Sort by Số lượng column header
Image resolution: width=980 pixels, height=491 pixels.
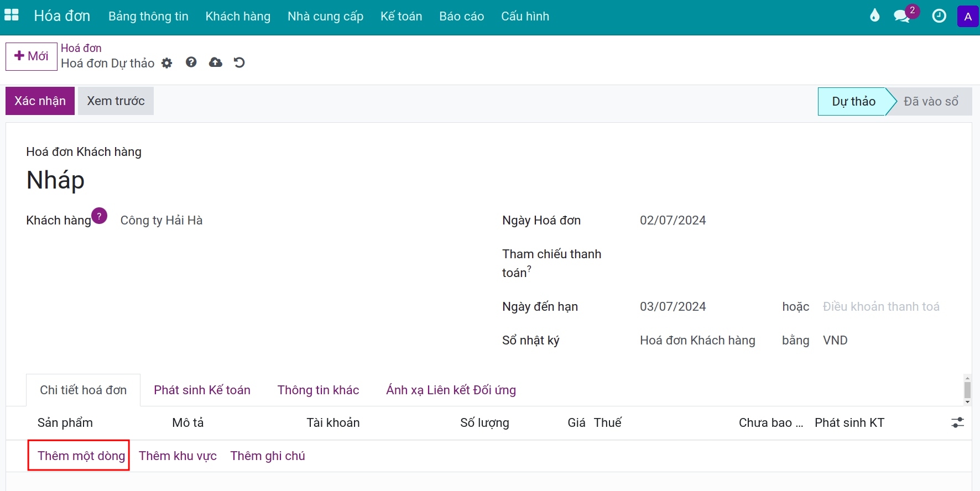click(485, 423)
